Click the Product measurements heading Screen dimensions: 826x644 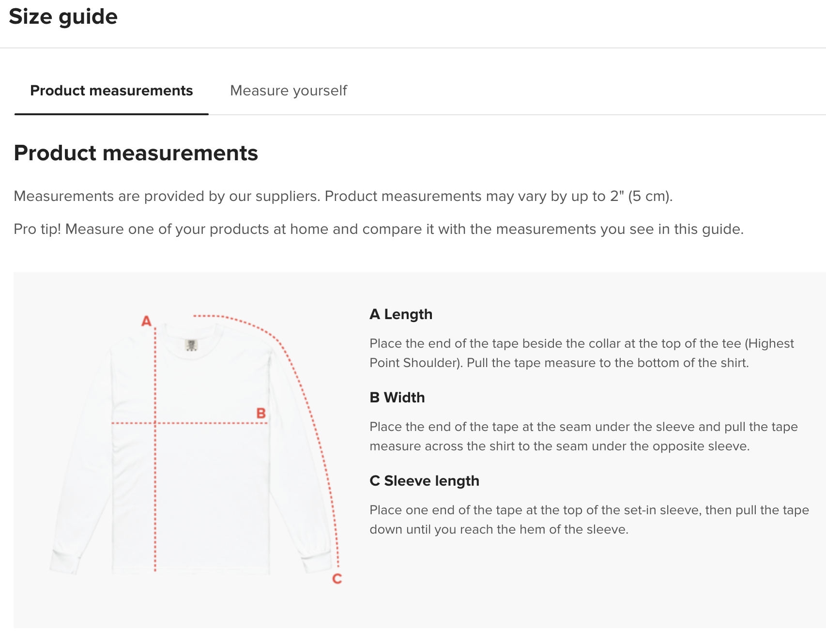coord(136,153)
